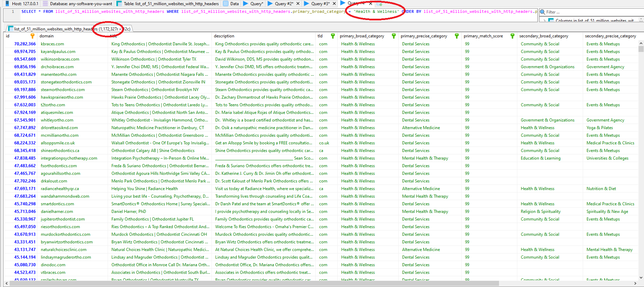Select Mental Health & Therapy cell for danielharner.com
The width and height of the screenshot is (644, 287).
point(430,212)
